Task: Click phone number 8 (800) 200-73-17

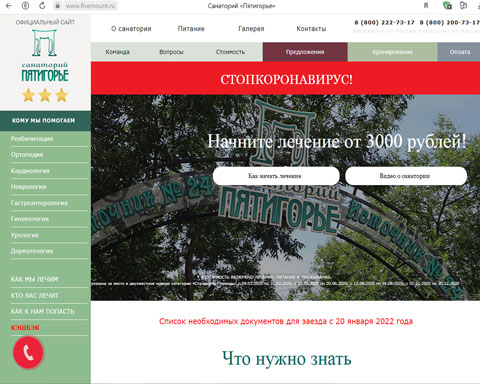Action: click(449, 23)
